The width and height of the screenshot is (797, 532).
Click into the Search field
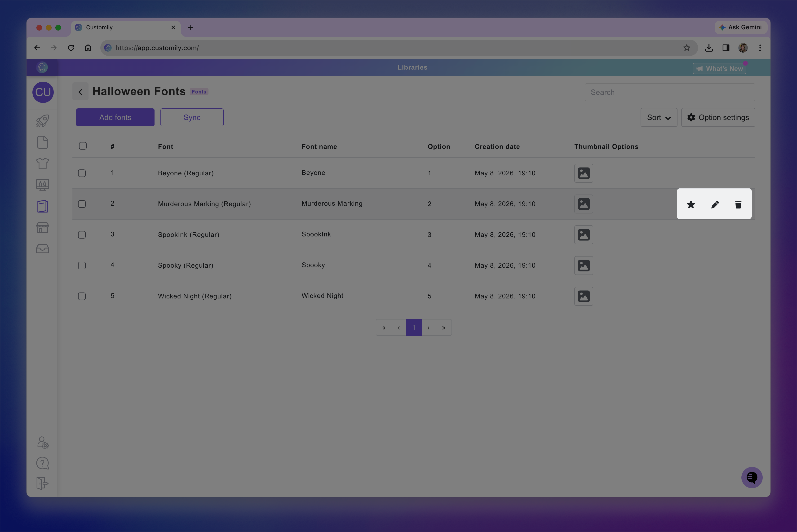pos(670,92)
